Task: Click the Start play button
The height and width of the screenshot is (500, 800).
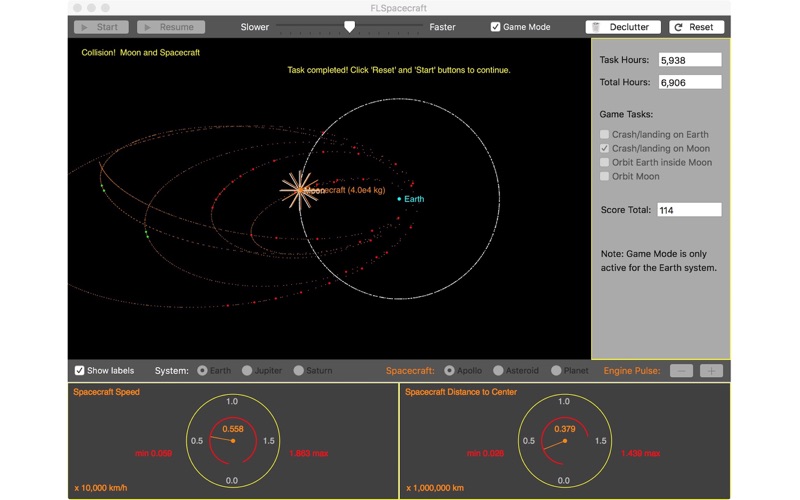Action: 101,27
